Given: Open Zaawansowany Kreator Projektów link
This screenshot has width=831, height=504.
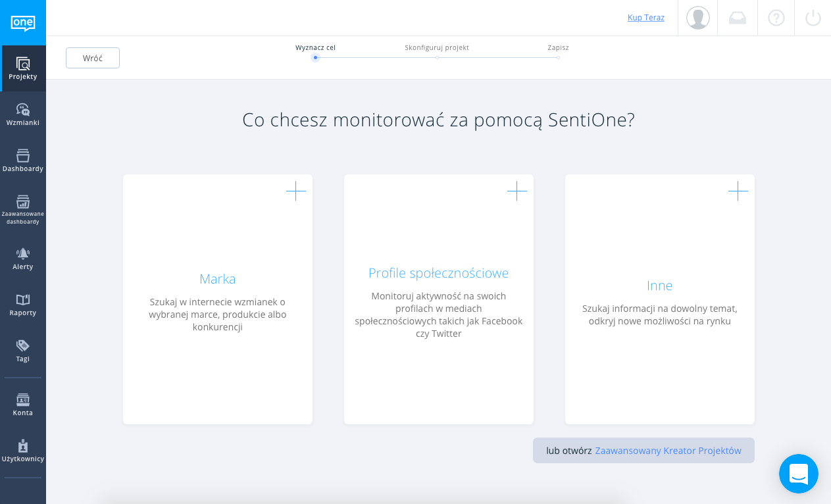Looking at the screenshot, I should [668, 451].
